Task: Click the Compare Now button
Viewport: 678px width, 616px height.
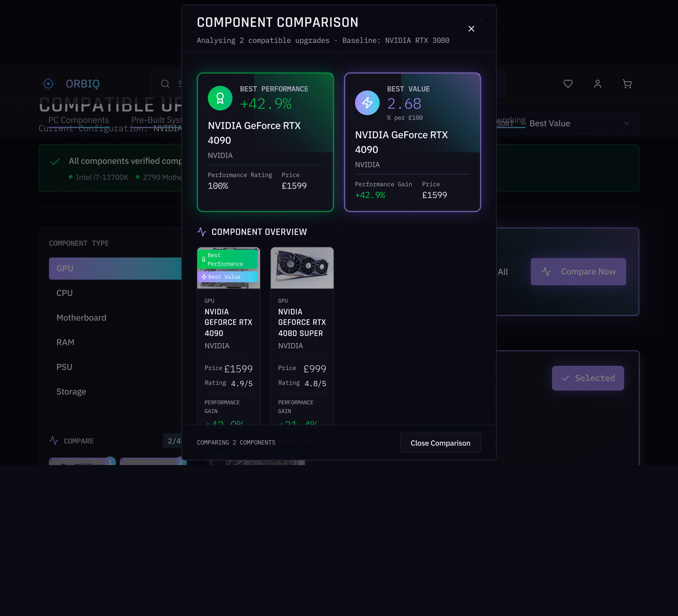Action: click(x=578, y=271)
